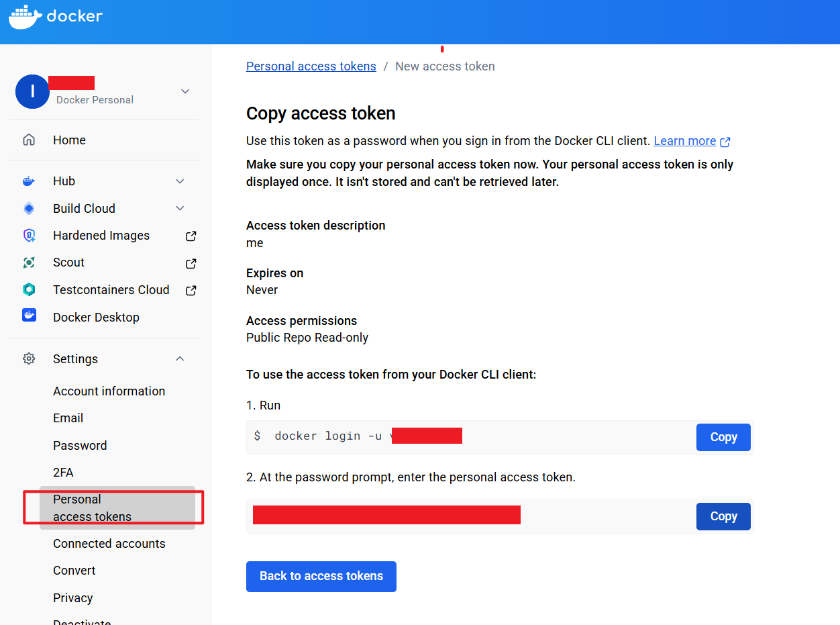
Task: Expand the account switcher dropdown
Action: 185,91
